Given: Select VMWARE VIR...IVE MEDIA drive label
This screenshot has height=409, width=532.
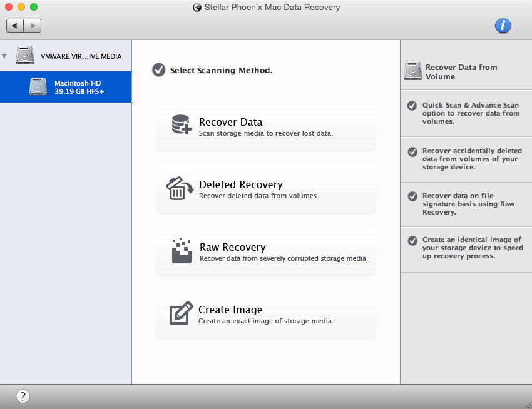Looking at the screenshot, I should [x=81, y=56].
